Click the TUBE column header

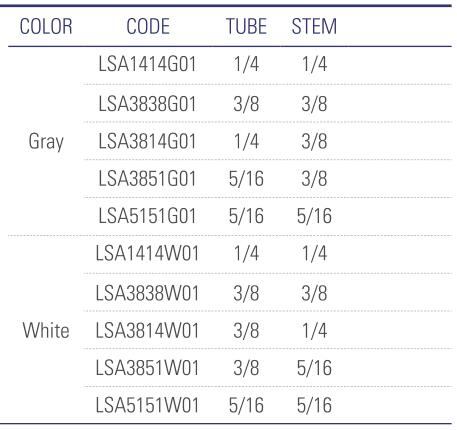tap(246, 26)
